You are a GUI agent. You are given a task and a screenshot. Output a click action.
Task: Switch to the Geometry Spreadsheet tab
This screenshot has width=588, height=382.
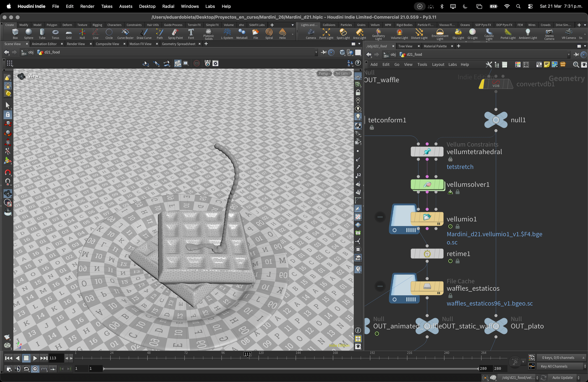click(x=178, y=44)
